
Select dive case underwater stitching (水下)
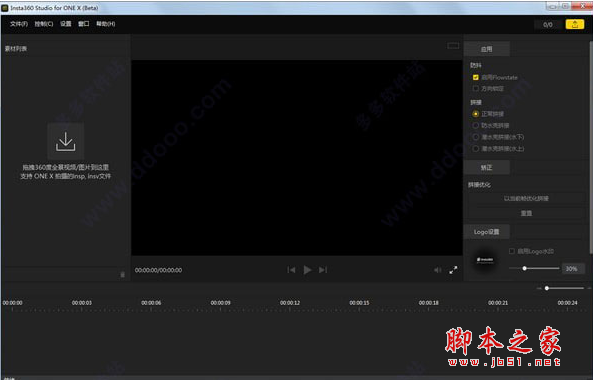(x=476, y=137)
